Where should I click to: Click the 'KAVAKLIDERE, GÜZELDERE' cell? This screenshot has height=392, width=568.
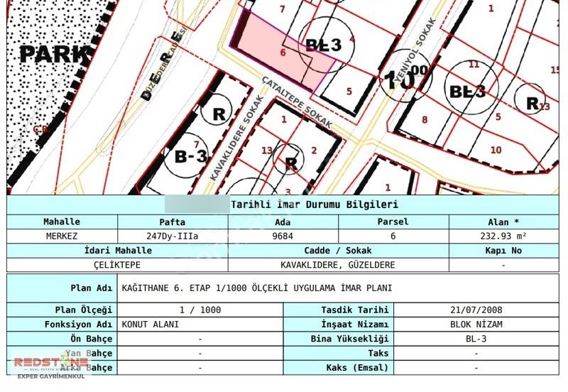pyautogui.click(x=338, y=265)
